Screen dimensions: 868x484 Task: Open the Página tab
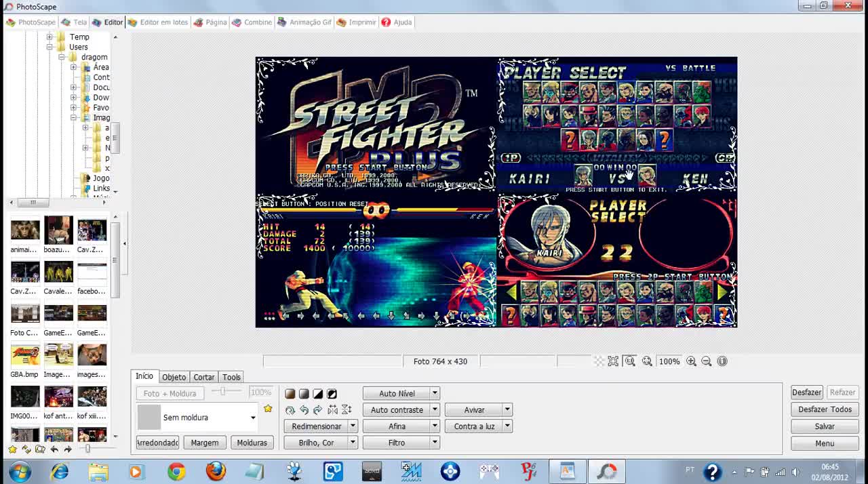click(x=210, y=22)
